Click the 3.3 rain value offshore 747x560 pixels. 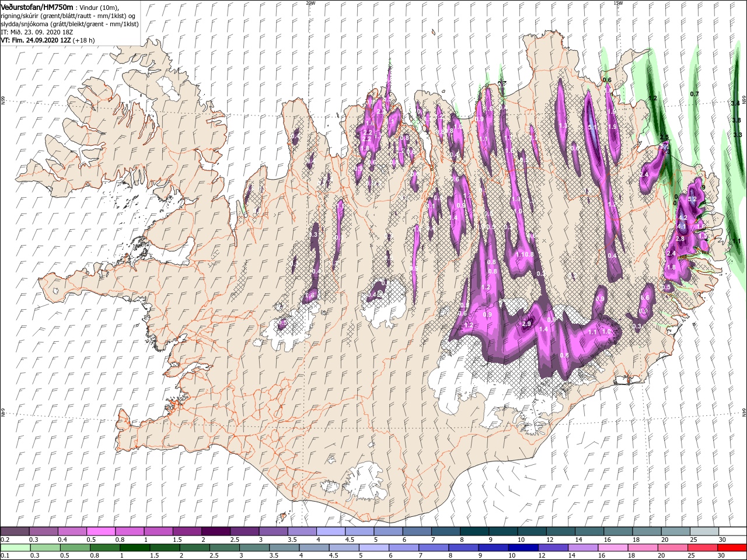pos(738,135)
